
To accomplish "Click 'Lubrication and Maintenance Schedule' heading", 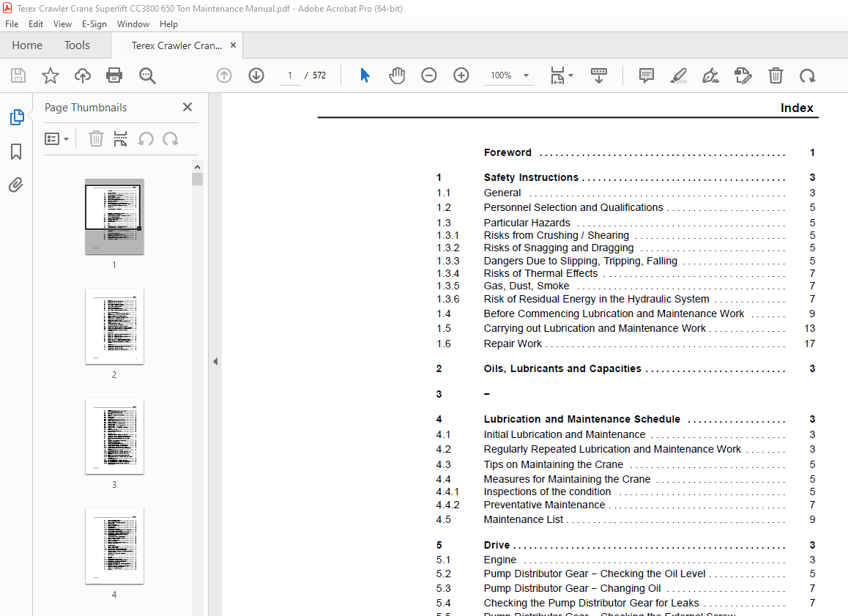I will click(x=582, y=419).
